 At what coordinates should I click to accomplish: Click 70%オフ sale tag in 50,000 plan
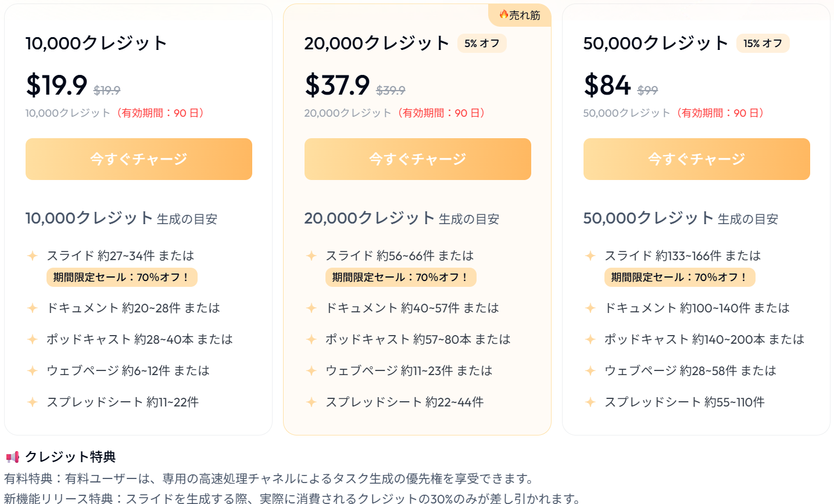680,277
